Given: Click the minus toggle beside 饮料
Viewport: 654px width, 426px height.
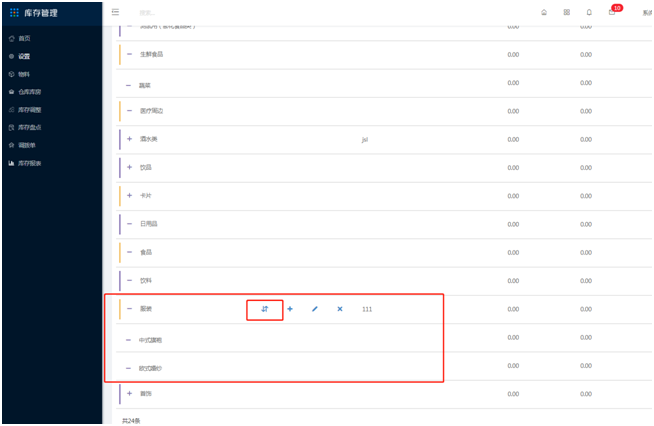Looking at the screenshot, I should pyautogui.click(x=129, y=280).
